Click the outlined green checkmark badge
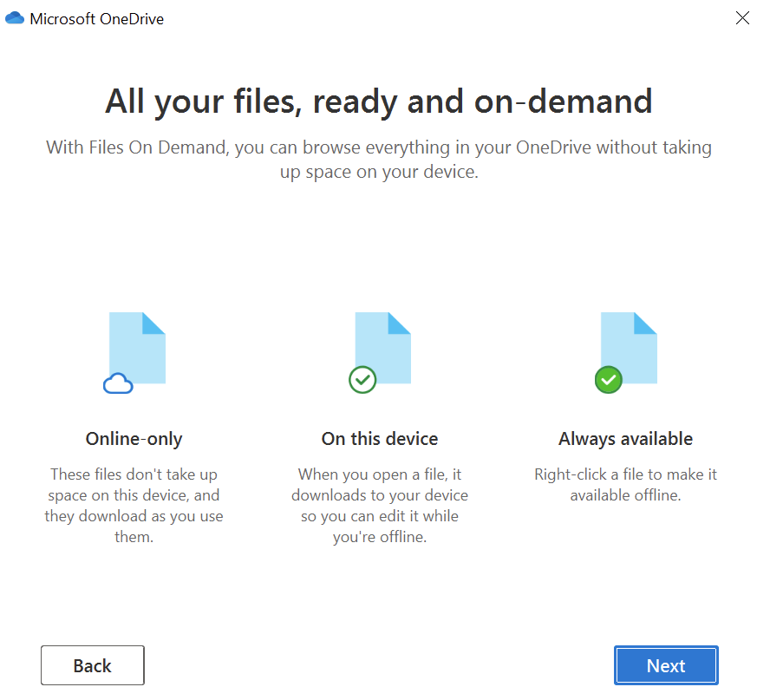757x700 pixels. (362, 379)
